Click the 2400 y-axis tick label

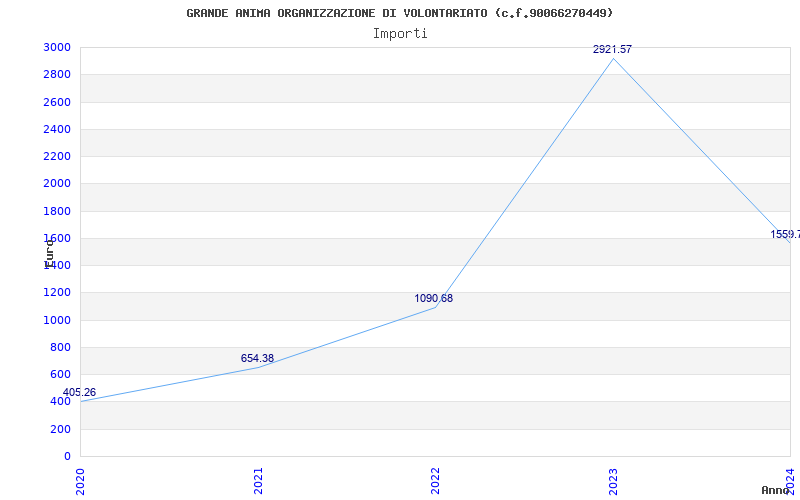click(57, 129)
